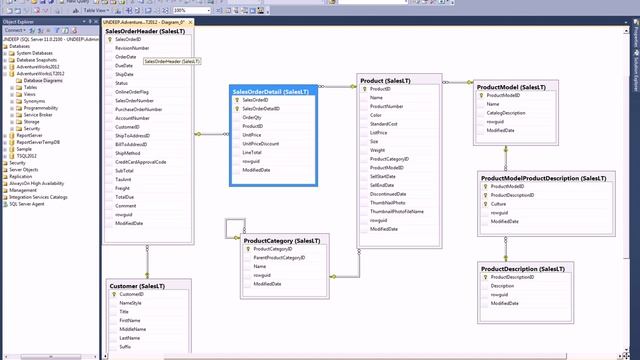640x360 pixels.
Task: Select ProductModelProductDescription table title
Action: [x=544, y=178]
